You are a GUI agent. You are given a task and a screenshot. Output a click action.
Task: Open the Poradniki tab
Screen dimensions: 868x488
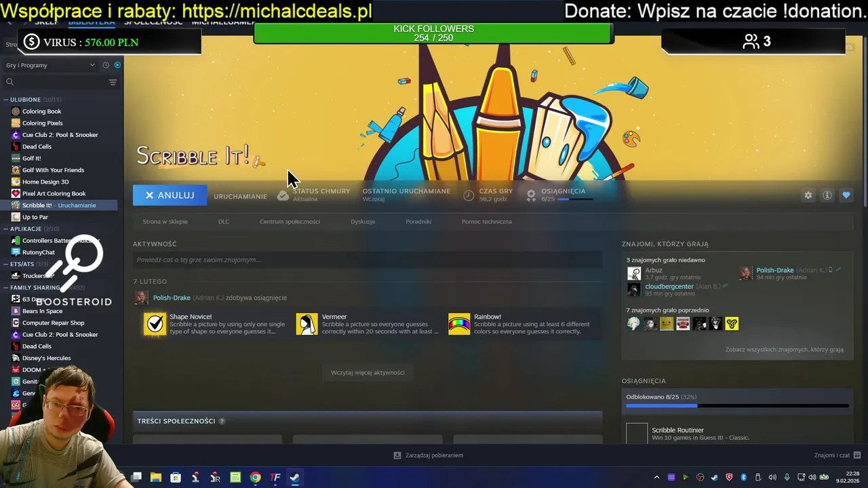click(x=418, y=222)
